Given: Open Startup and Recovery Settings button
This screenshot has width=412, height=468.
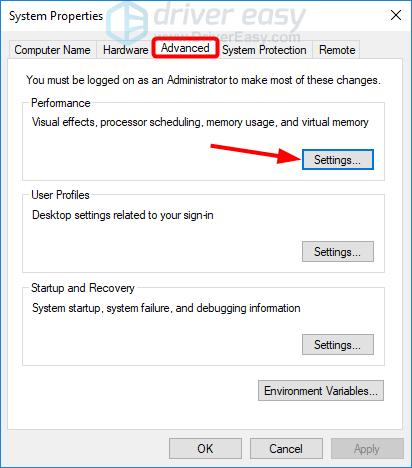Looking at the screenshot, I should pos(338,345).
